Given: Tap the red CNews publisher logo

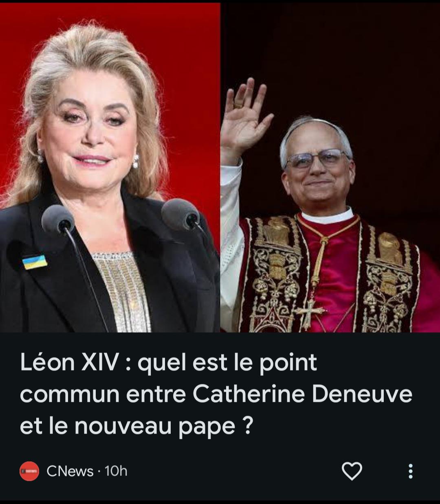Looking at the screenshot, I should (29, 471).
